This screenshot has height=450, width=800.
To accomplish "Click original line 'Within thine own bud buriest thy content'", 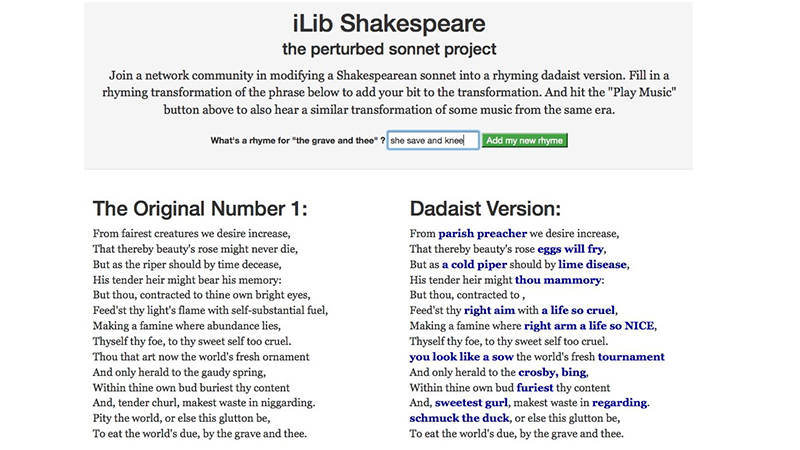I will tap(191, 387).
